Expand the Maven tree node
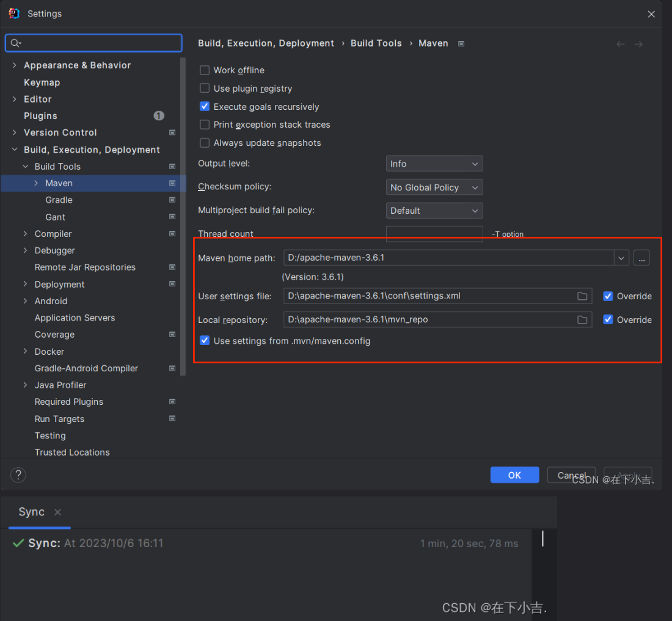 [36, 183]
